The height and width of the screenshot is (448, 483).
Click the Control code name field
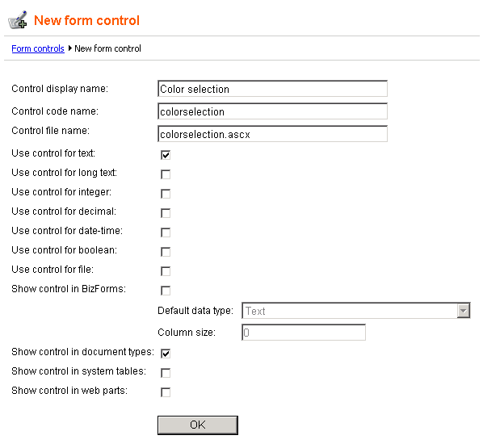pyautogui.click(x=272, y=111)
